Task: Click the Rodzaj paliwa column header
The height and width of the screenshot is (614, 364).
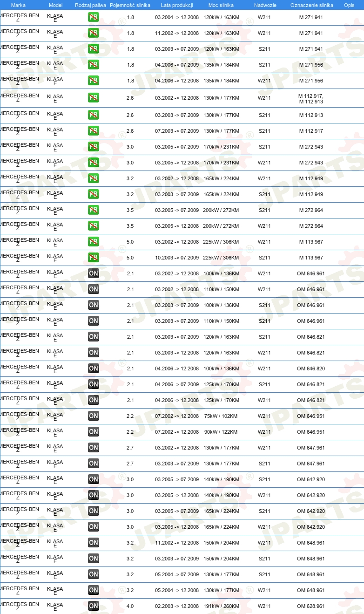Action: pos(90,5)
